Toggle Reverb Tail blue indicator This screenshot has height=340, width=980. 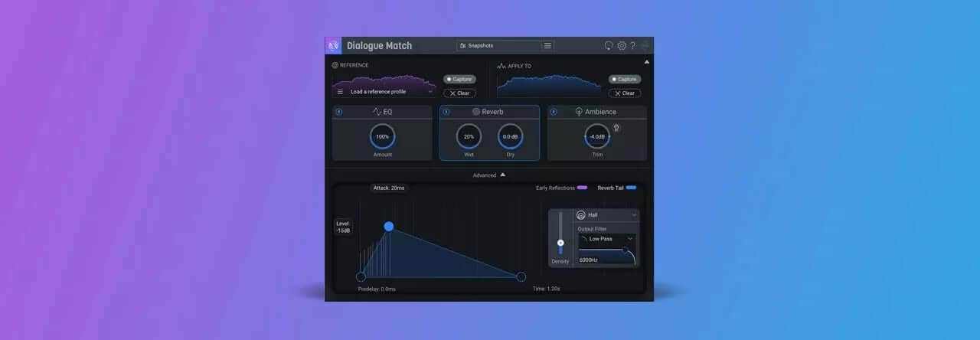[x=631, y=188]
